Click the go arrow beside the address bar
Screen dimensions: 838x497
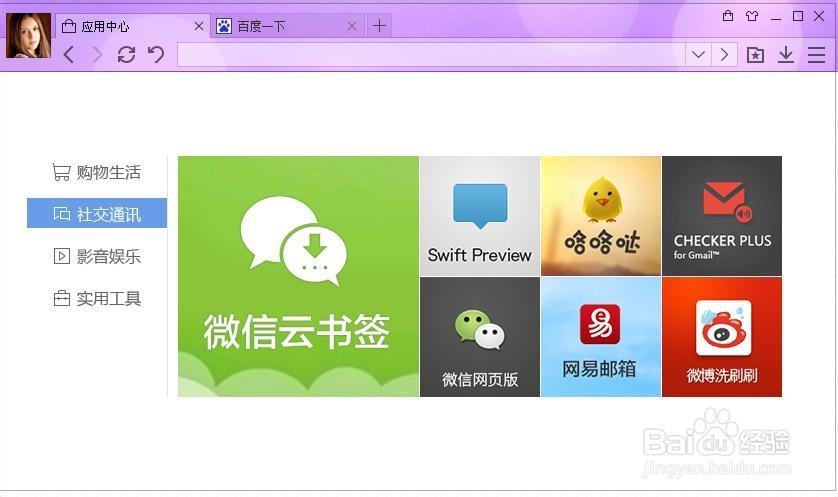724,55
